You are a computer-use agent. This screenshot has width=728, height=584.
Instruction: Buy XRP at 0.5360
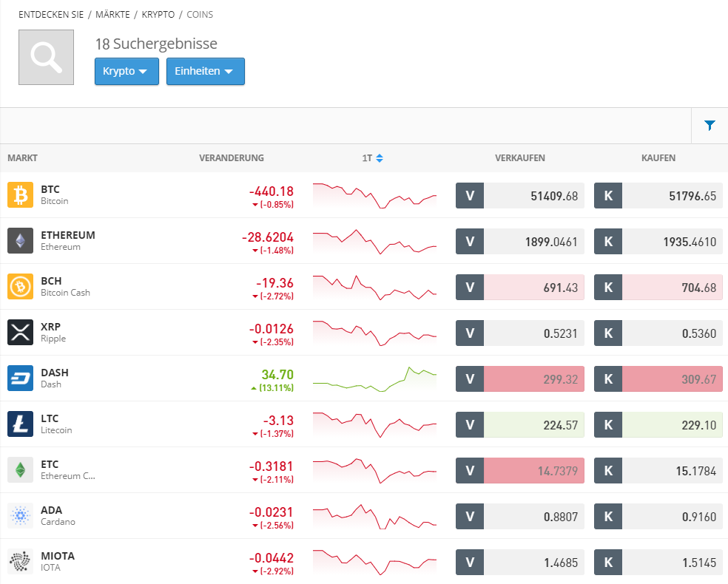(x=658, y=333)
